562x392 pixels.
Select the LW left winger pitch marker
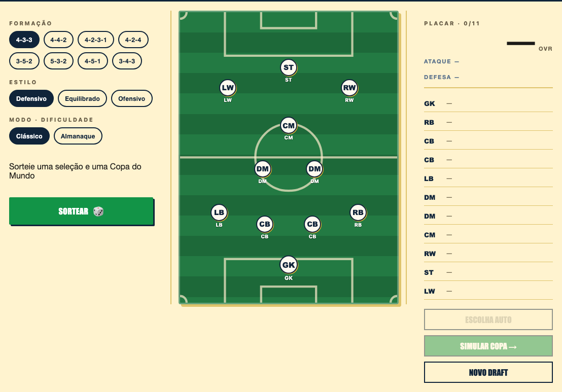228,88
